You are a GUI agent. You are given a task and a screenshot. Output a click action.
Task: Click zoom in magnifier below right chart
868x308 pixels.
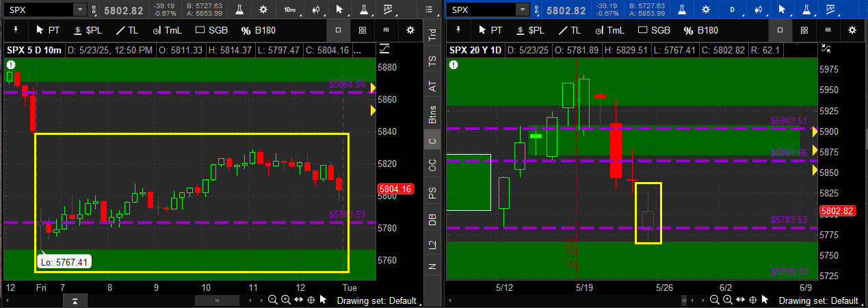[x=725, y=300]
